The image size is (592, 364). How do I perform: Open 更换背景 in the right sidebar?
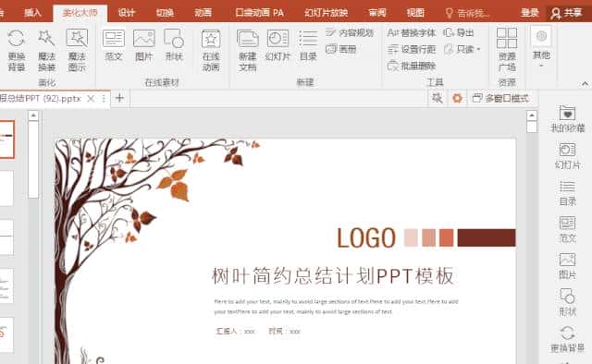(x=567, y=339)
